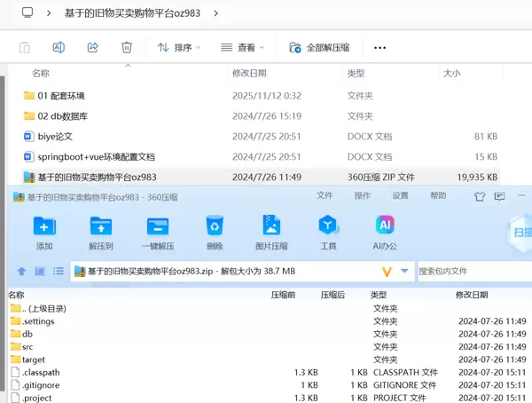Open the 图片压缩 image compression tool

[270, 226]
